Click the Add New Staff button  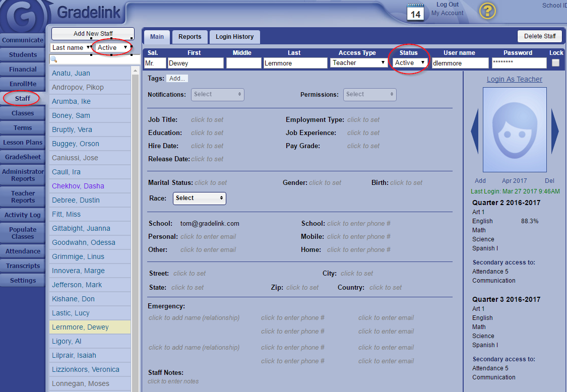point(93,34)
